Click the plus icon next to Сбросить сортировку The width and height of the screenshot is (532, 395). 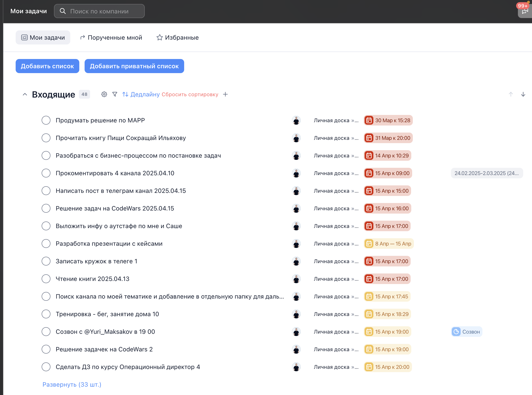225,94
